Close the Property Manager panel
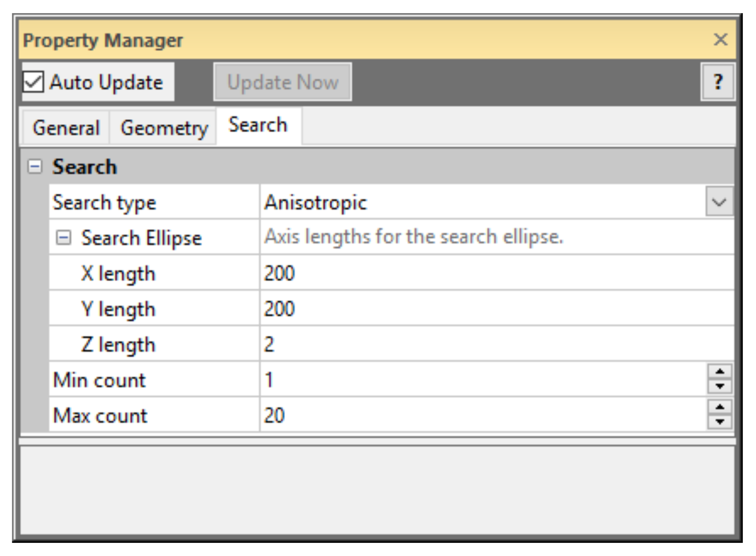756x556 pixels. coord(720,40)
